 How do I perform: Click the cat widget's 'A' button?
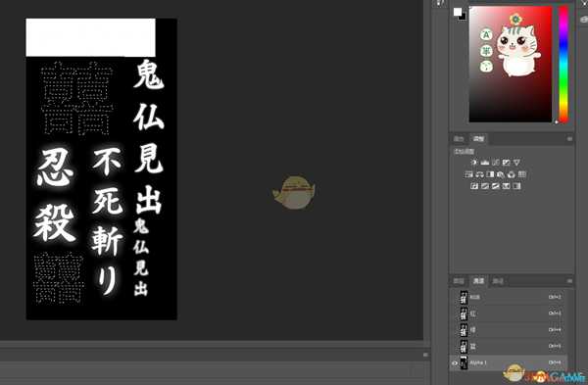point(486,35)
